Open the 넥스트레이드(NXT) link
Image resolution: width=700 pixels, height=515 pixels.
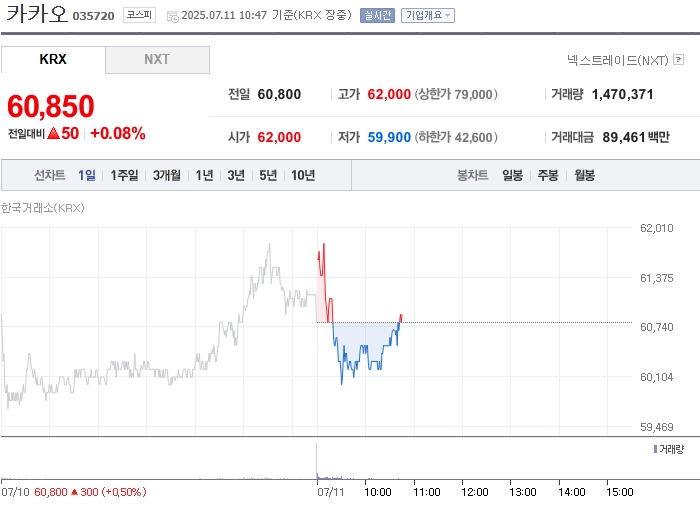(617, 60)
